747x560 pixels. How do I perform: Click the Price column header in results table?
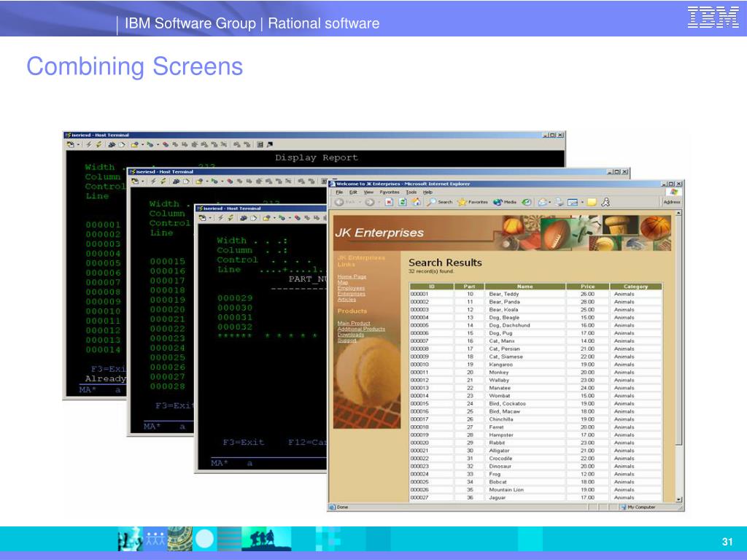(587, 287)
